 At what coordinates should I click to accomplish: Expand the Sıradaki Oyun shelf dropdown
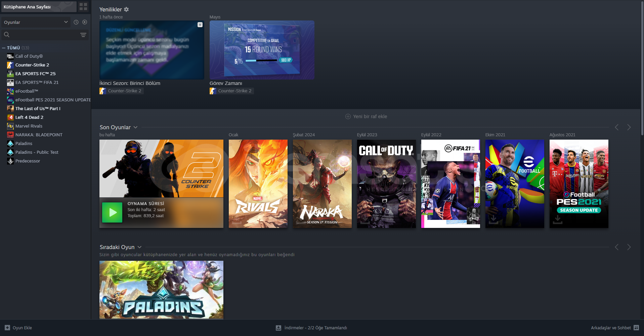[139, 247]
